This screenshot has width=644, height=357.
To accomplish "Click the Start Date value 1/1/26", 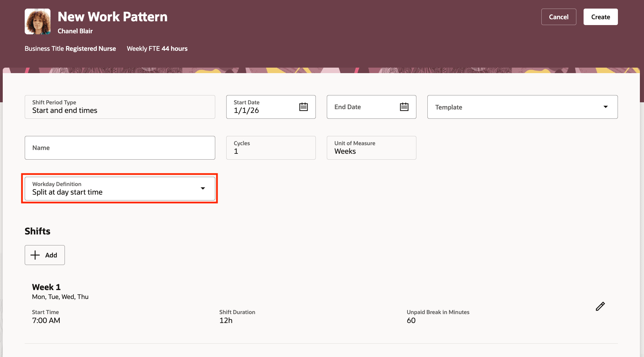I will click(246, 110).
